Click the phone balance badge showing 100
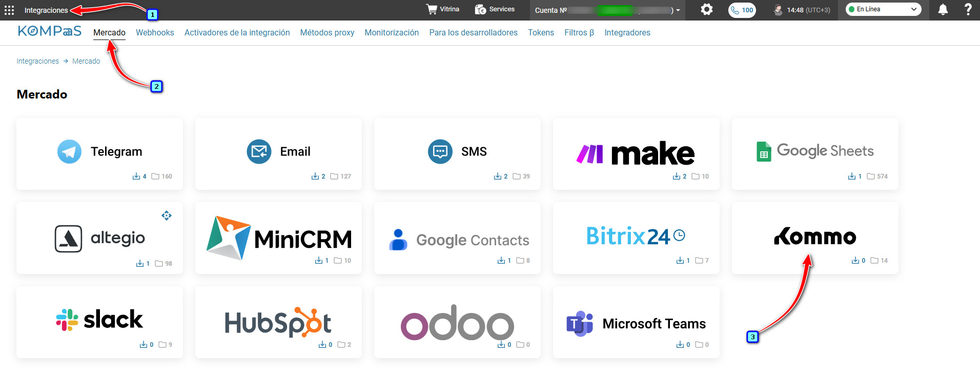980x372 pixels. tap(742, 10)
